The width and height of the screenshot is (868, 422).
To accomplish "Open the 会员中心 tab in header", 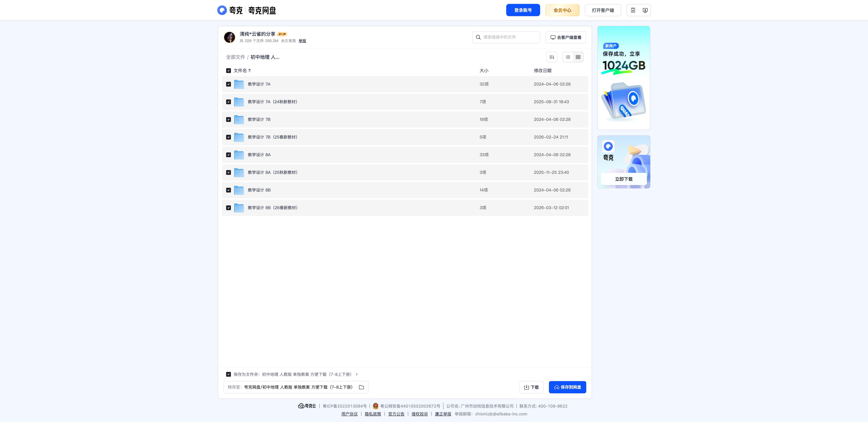I will 562,10.
